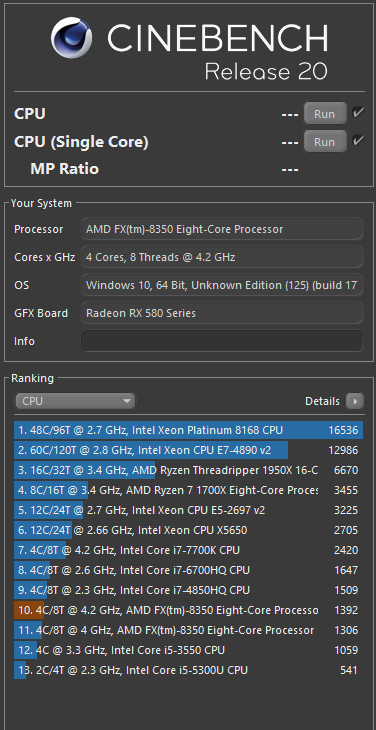Screen dimensions: 376x730
Task: Click the GFX Board Radeon RX 580 field
Action: pos(222,313)
